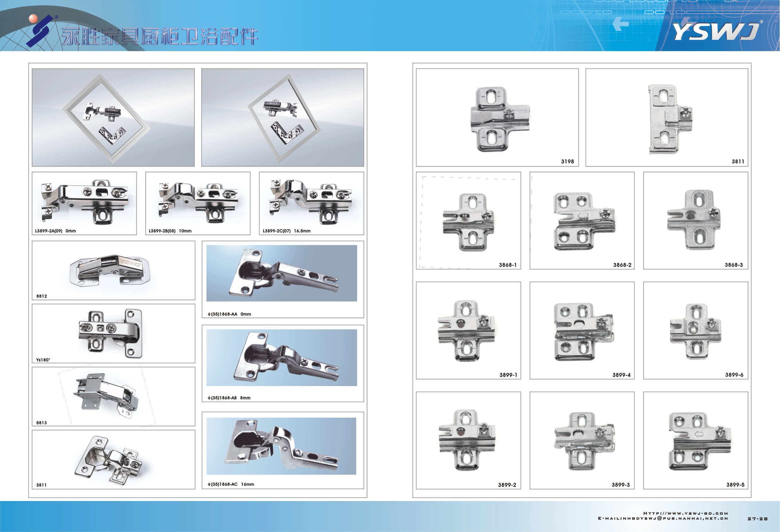
Task: Click the 3868-3 mounting plate image
Action: click(694, 220)
